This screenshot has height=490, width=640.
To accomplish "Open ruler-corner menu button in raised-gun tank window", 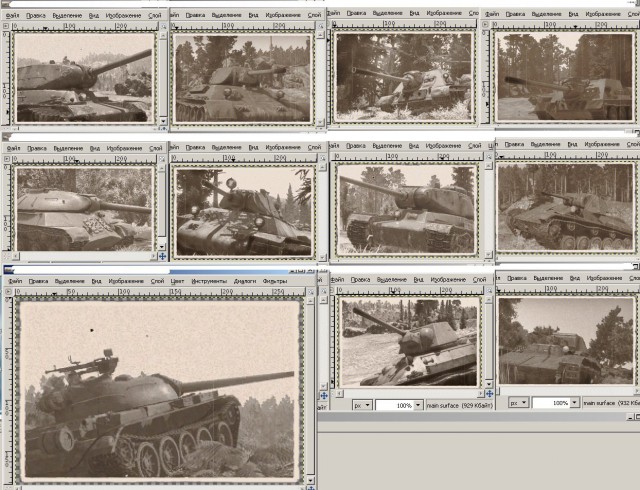I will pos(6,26).
